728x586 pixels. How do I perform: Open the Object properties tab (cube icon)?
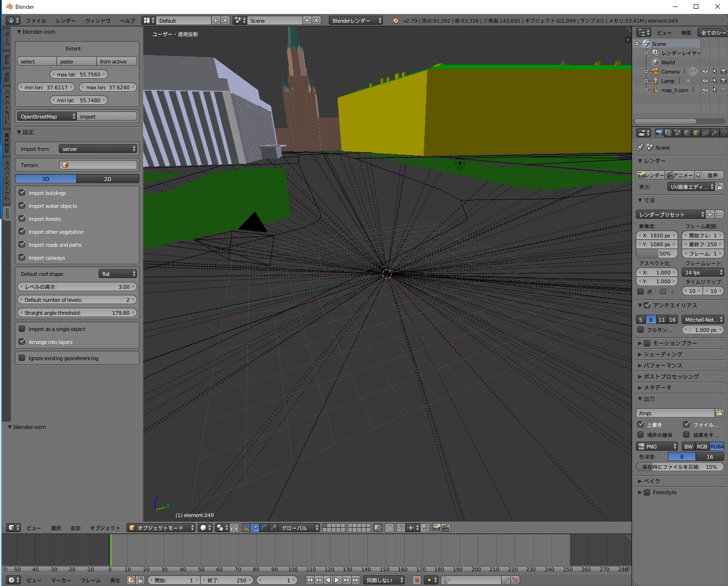(x=696, y=133)
